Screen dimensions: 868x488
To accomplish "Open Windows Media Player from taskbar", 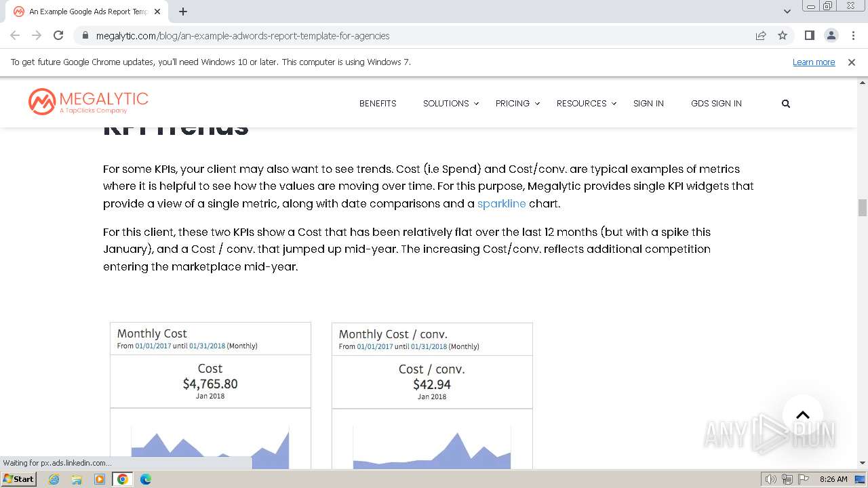I will point(100,479).
